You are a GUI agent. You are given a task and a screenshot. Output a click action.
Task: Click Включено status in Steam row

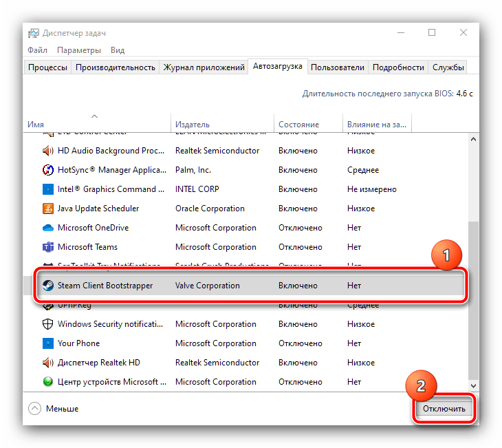[x=298, y=285]
